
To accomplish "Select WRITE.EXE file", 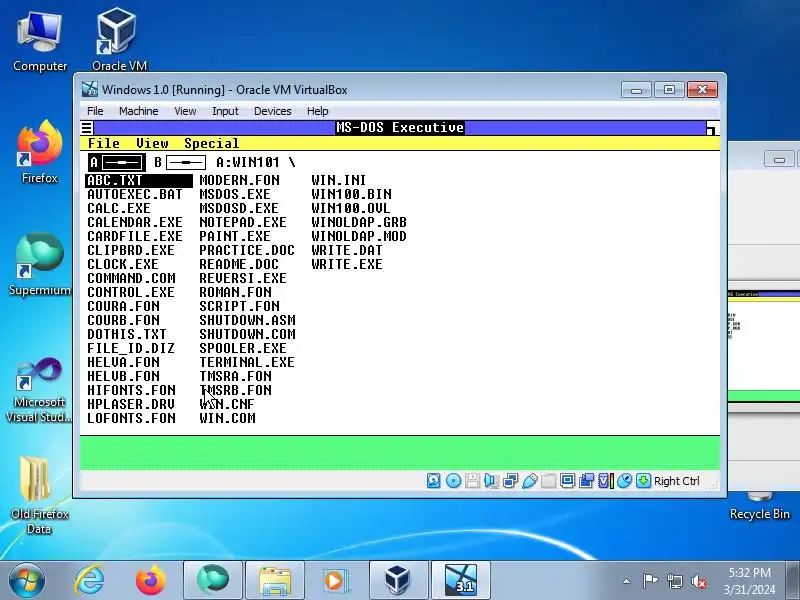I will tap(347, 264).
